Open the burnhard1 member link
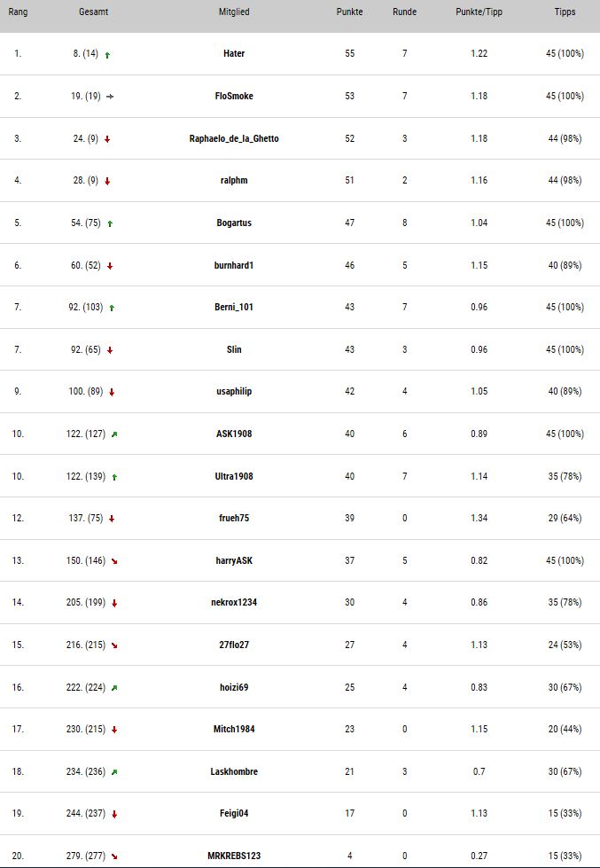600x868 pixels. (x=234, y=265)
